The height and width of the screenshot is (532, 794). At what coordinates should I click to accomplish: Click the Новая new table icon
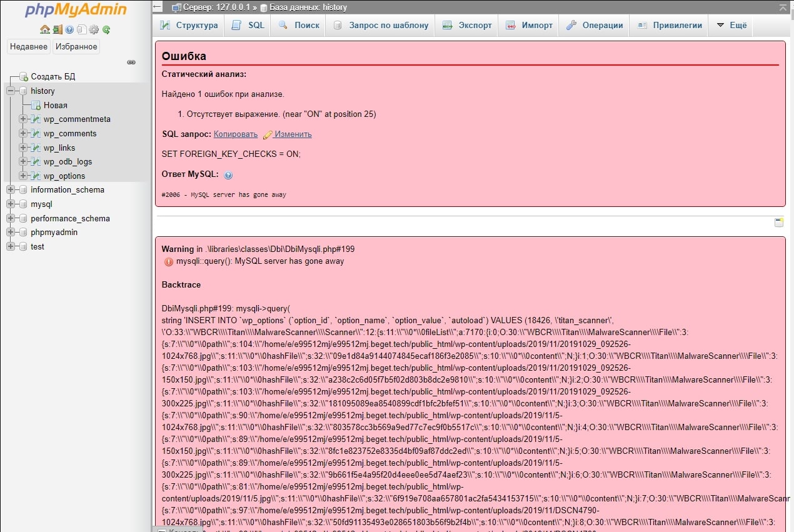pyautogui.click(x=36, y=105)
